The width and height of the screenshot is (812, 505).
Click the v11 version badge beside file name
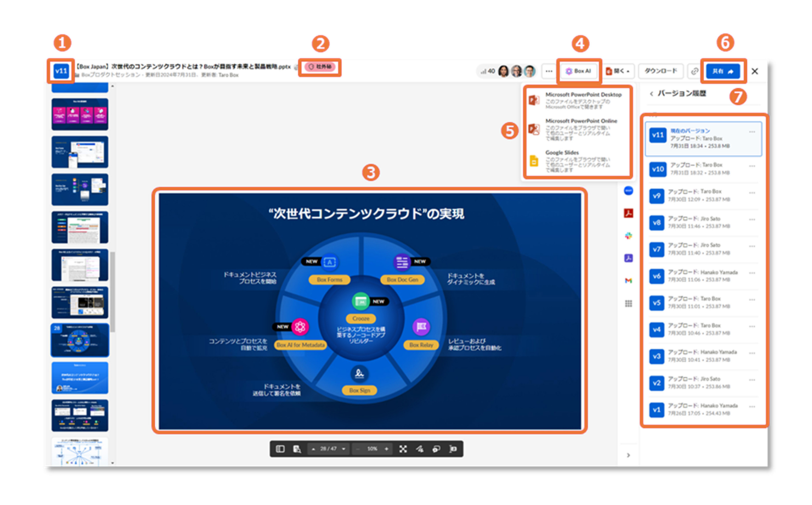61,71
